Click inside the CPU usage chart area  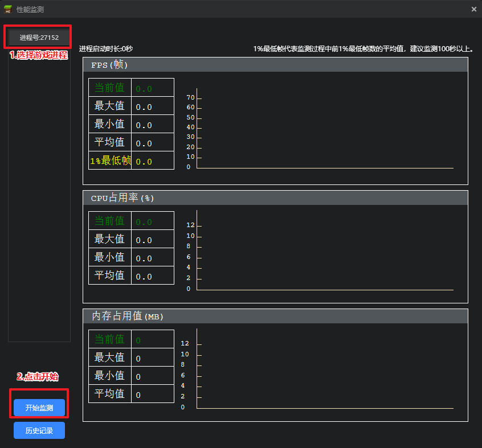pos(325,250)
